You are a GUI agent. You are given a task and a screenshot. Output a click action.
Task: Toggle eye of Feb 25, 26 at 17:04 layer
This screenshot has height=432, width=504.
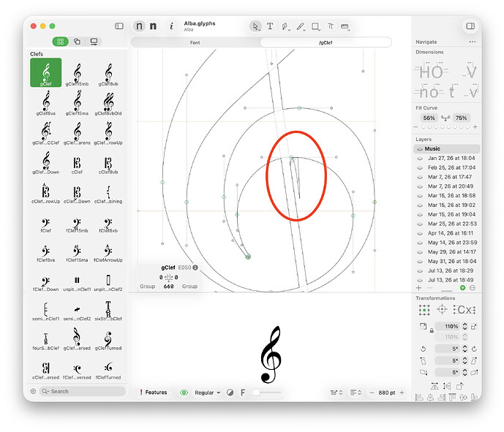click(419, 167)
